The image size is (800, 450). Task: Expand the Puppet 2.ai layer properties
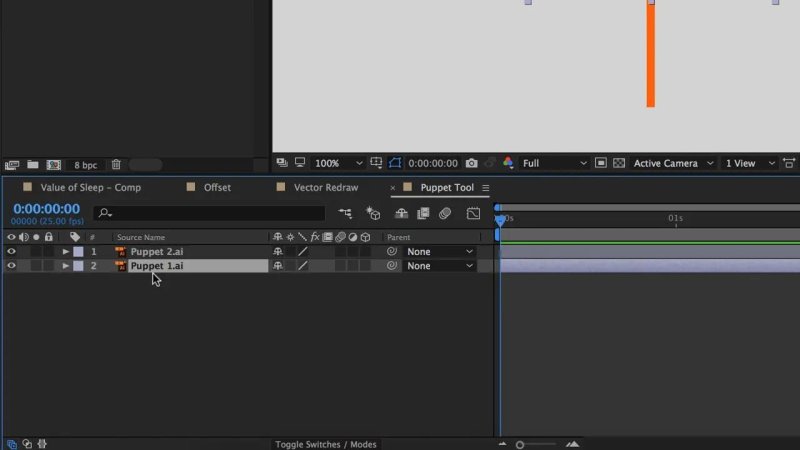(65, 252)
